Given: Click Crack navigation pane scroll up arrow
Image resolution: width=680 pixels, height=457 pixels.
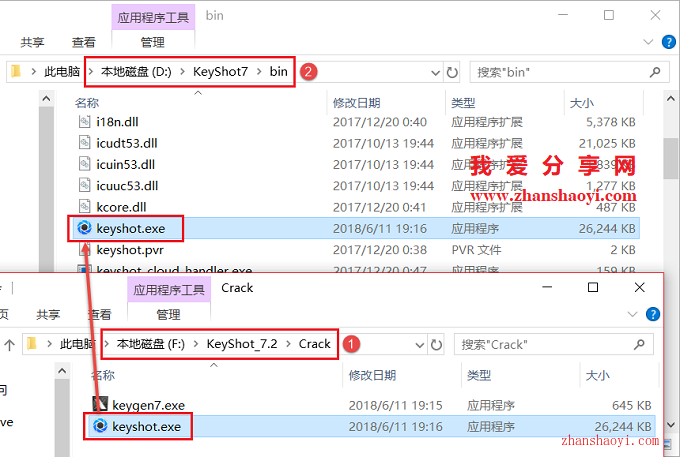Looking at the screenshot, I should tap(62, 371).
